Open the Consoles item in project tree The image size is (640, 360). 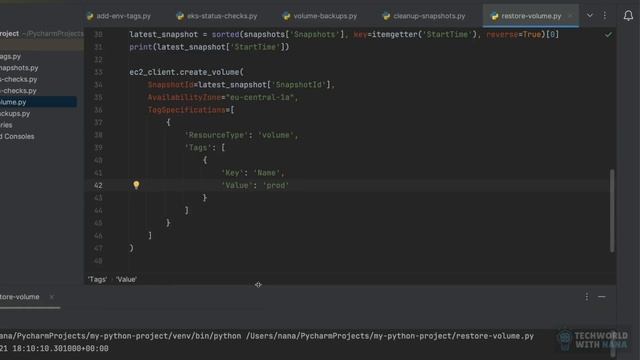17,136
